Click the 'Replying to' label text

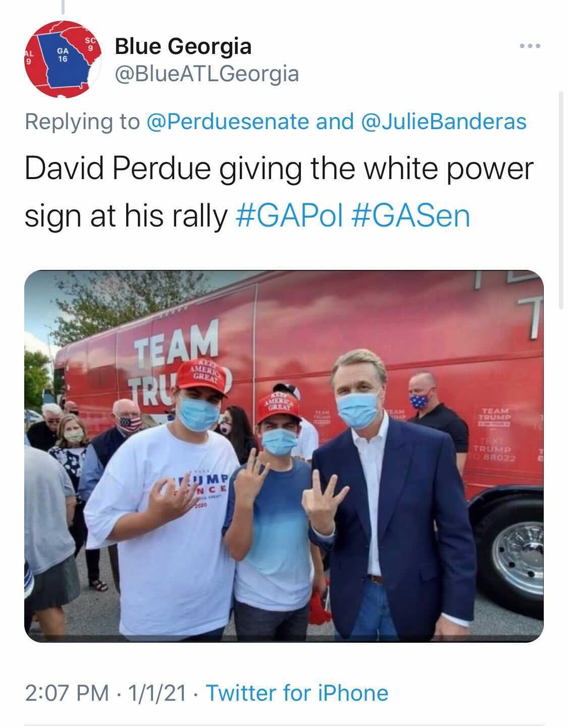point(82,122)
